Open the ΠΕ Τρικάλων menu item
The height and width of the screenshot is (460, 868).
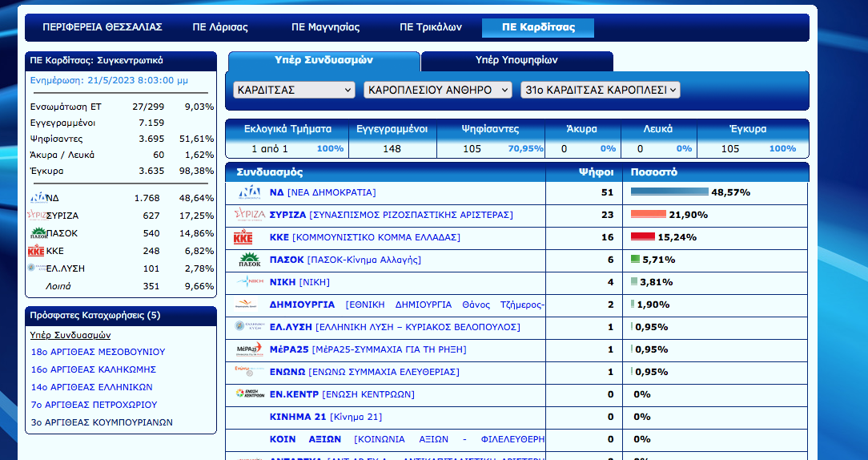[x=431, y=27]
